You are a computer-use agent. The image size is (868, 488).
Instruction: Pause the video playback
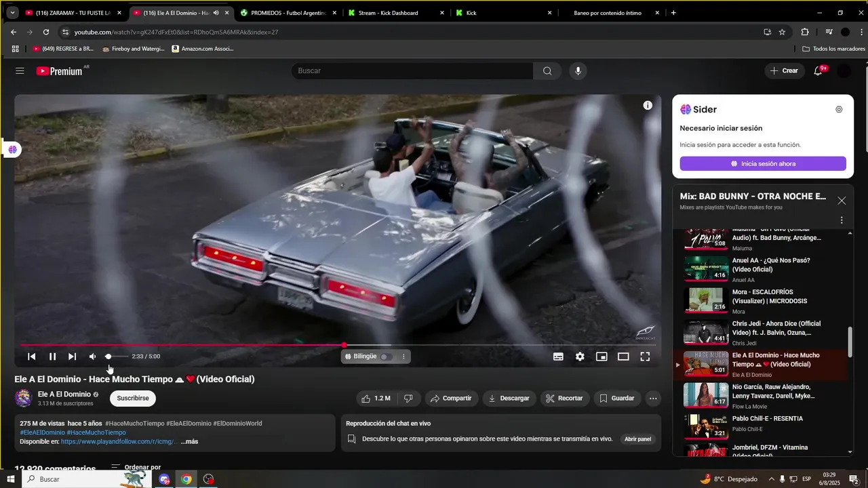click(52, 357)
